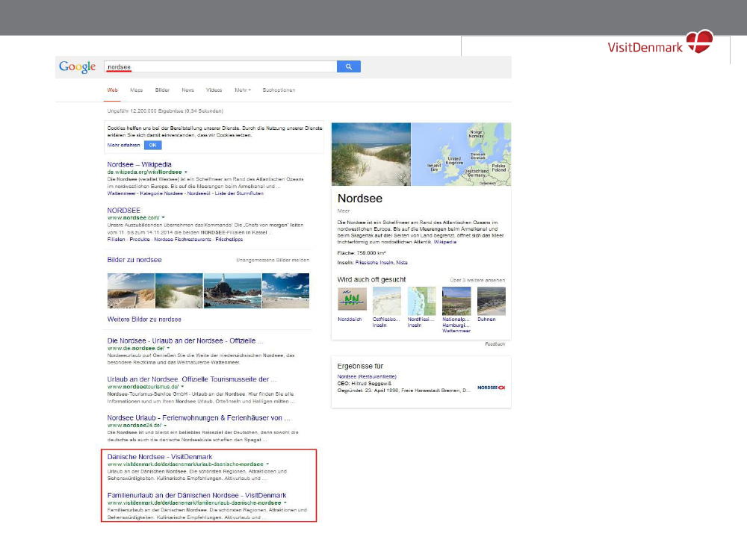Screen dimensions: 747x560
Task: Open the lighthouse on rocks image thumbnail
Action: 232,291
